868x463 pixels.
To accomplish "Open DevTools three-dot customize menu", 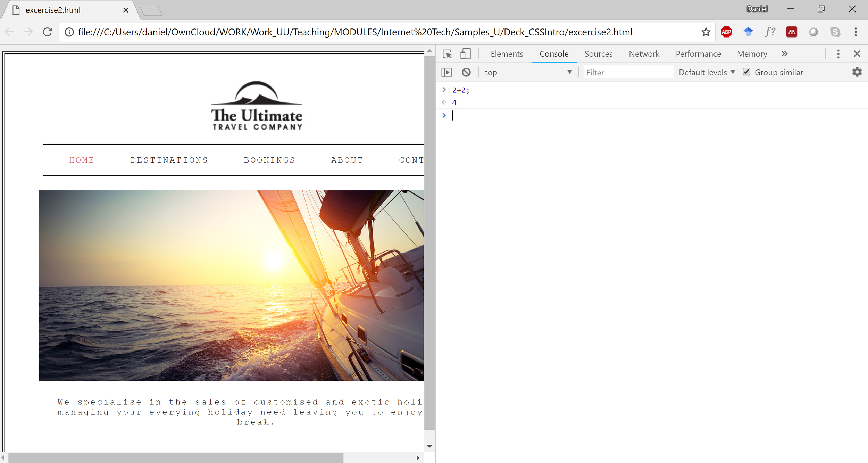I will pos(838,54).
